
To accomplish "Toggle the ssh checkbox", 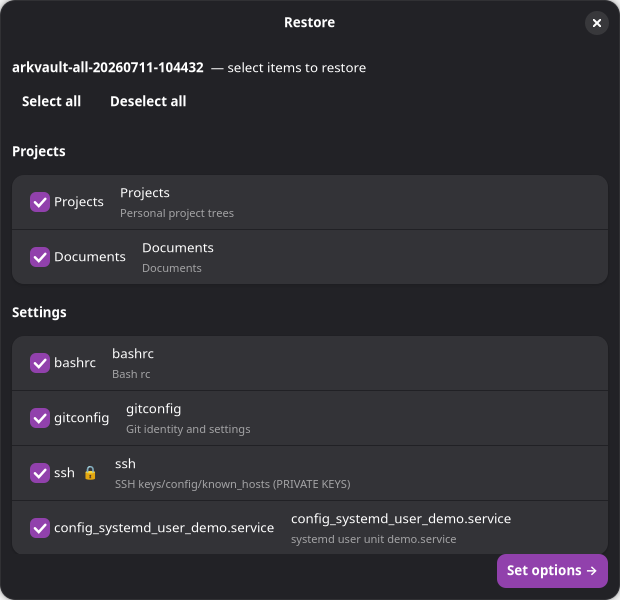I will tap(40, 473).
